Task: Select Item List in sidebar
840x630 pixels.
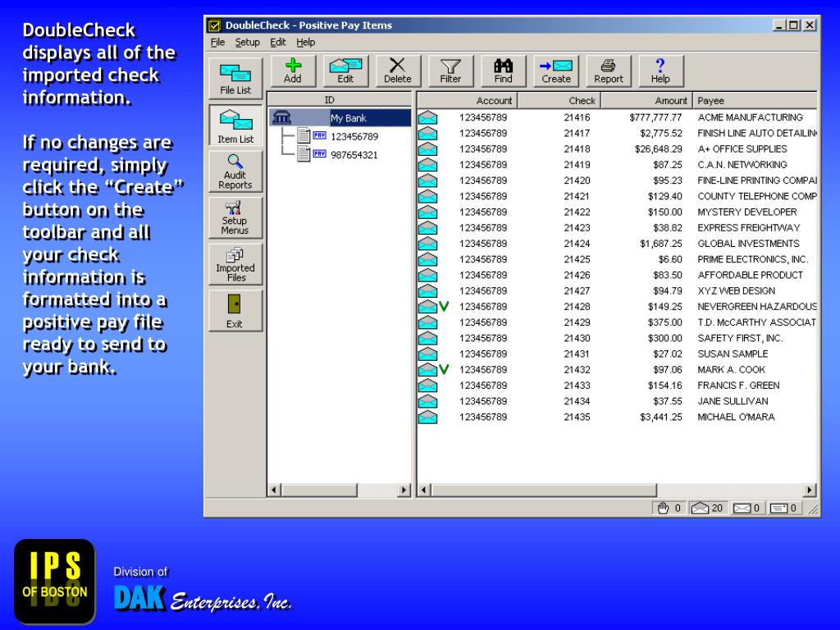Action: [235, 126]
